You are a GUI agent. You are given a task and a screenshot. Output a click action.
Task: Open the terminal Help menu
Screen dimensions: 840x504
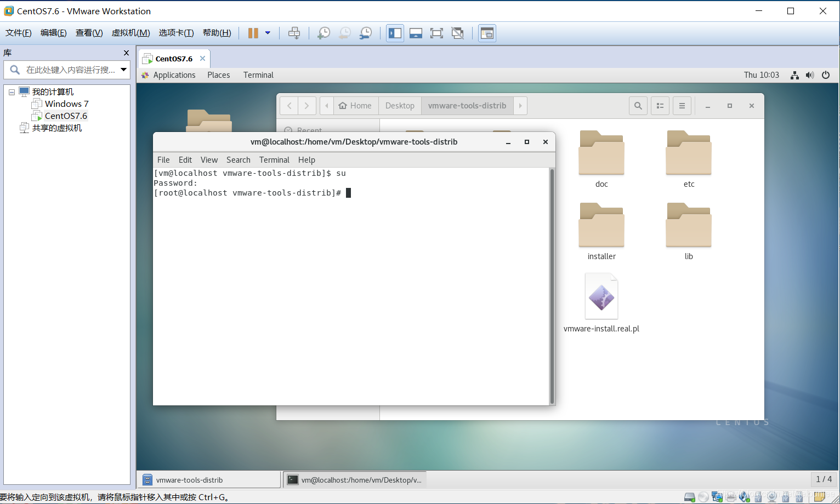click(307, 160)
